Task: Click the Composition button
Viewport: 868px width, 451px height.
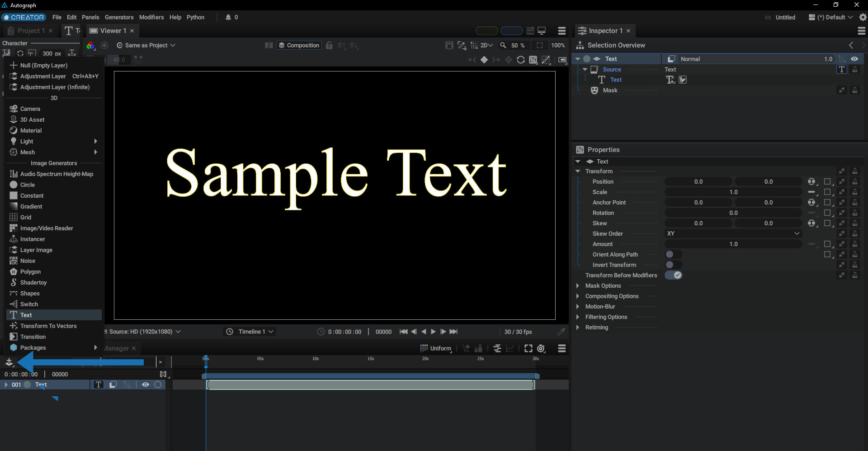Action: tap(299, 45)
